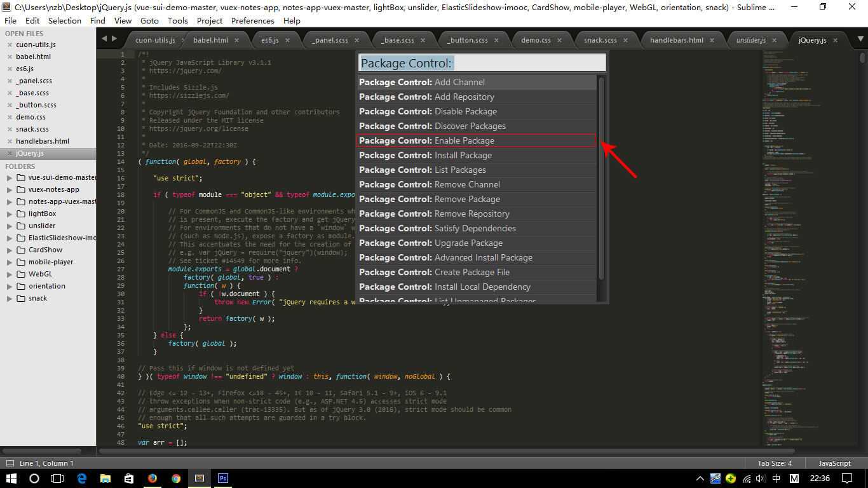Open Cortana search circle on taskbar

coord(34,478)
